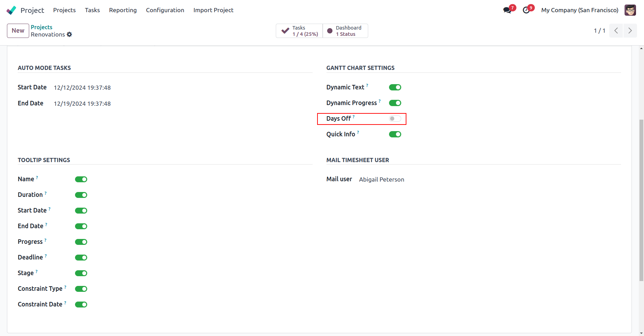
Task: Go to the previous record arrow
Action: (x=616, y=31)
